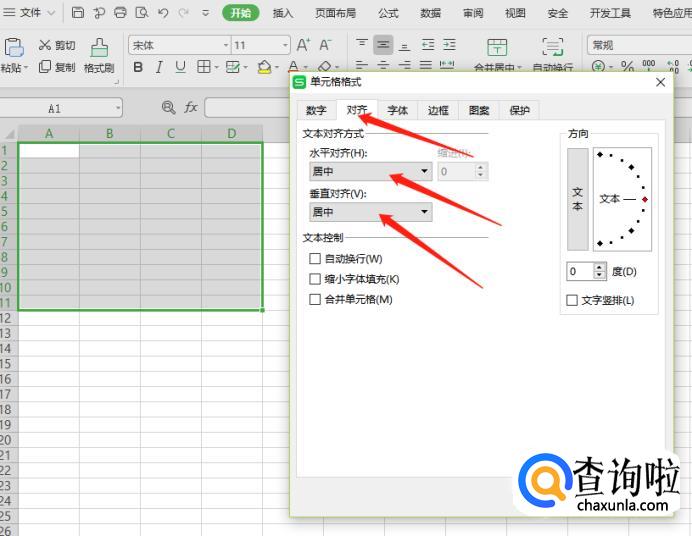Open the 页面布局 ribbon tab
Screen dimensions: 692x536
335,13
